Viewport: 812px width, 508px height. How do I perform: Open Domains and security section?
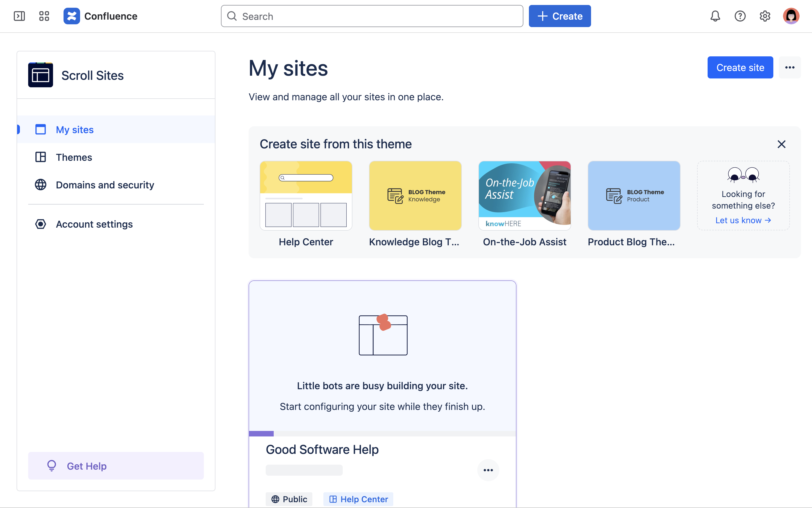pyautogui.click(x=105, y=185)
